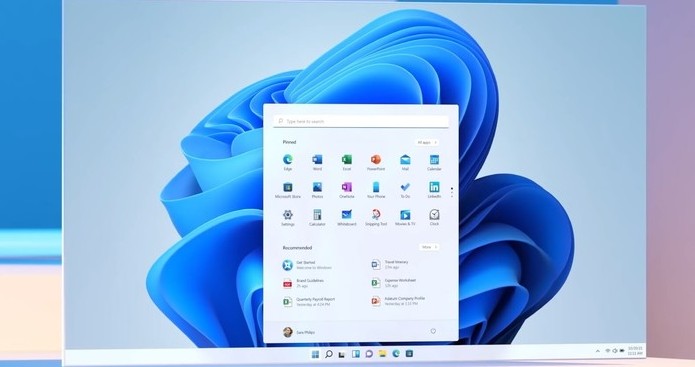This screenshot has width=695, height=367.
Task: Open Microsoft Store from the taskbar
Action: (x=409, y=353)
